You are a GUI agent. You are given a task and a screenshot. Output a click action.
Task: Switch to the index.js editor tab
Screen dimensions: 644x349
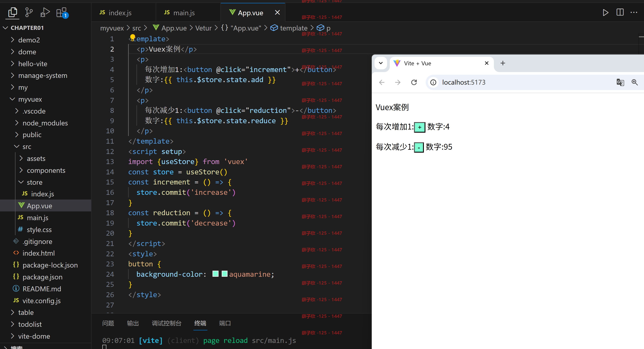coord(124,13)
